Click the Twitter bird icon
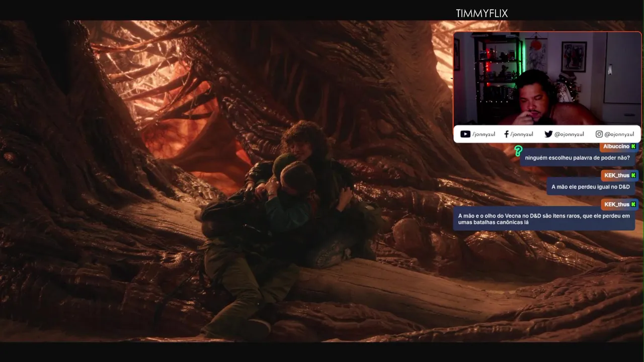This screenshot has width=644, height=362. [548, 134]
